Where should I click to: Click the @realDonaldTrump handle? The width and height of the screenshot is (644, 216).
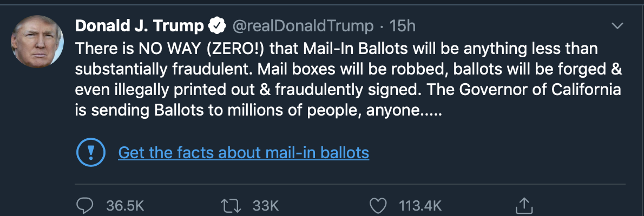(303, 25)
